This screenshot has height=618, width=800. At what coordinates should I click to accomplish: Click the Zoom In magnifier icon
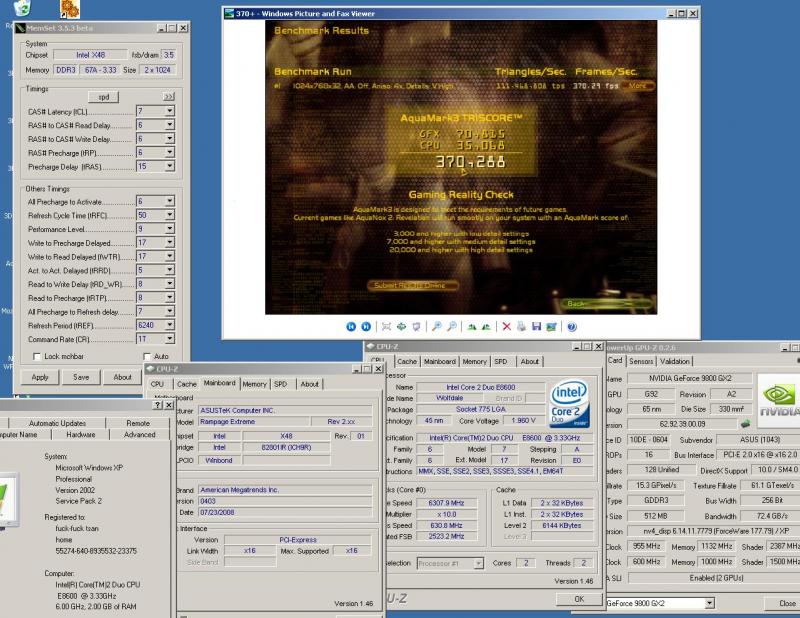(x=436, y=327)
